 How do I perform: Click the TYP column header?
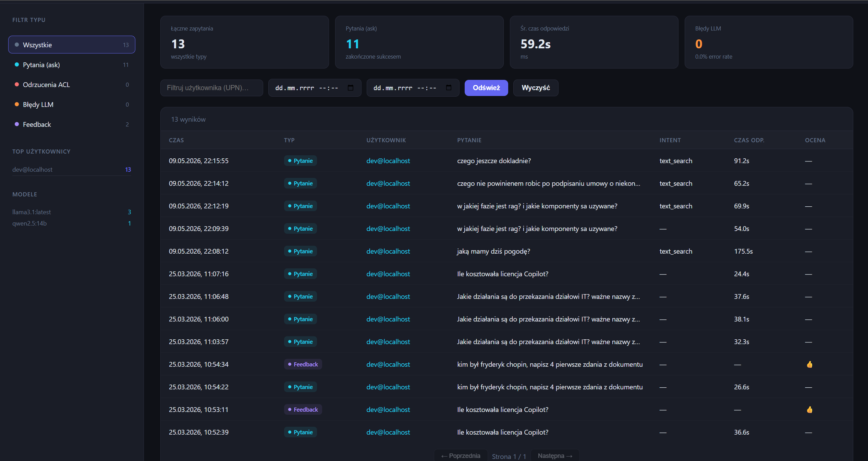coord(289,140)
